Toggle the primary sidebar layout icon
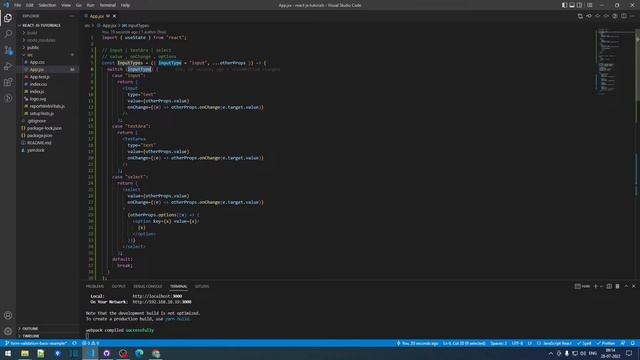Screen dimensions: 640x360 (x=564, y=5)
